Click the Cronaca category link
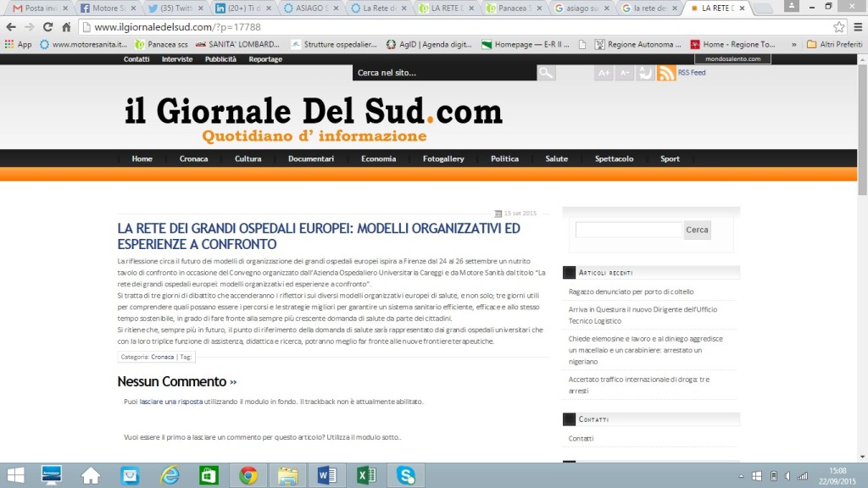This screenshot has height=488, width=868. (162, 357)
